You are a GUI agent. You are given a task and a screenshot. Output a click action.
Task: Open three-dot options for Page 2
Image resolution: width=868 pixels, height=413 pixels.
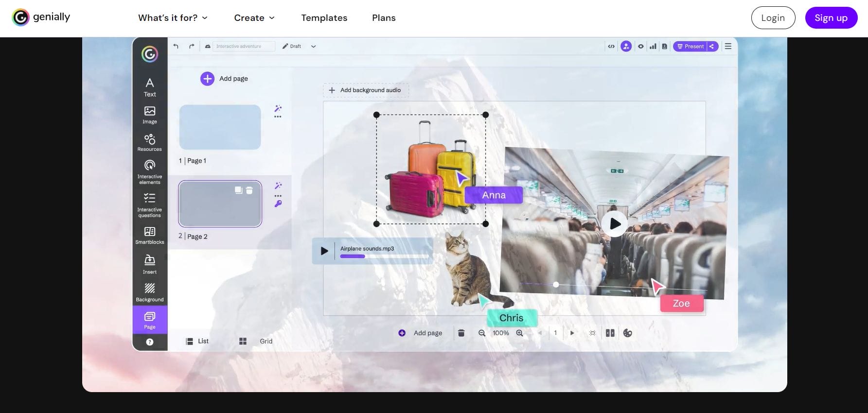coord(278,195)
